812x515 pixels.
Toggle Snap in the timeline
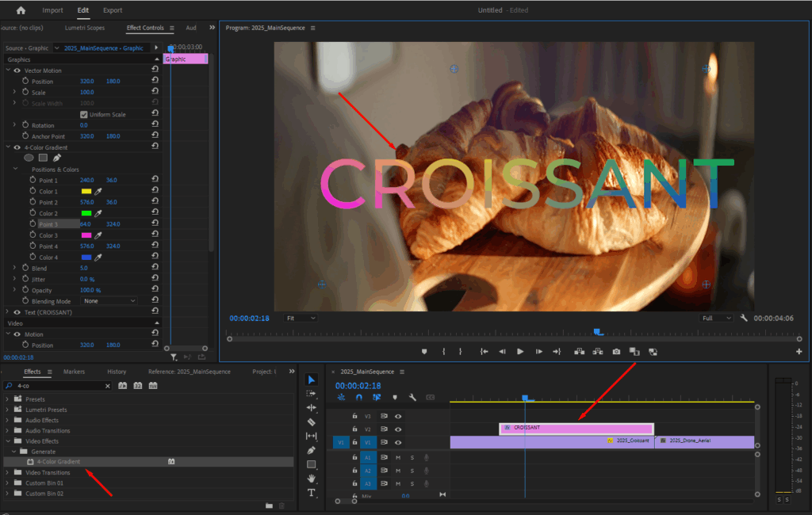(x=359, y=398)
